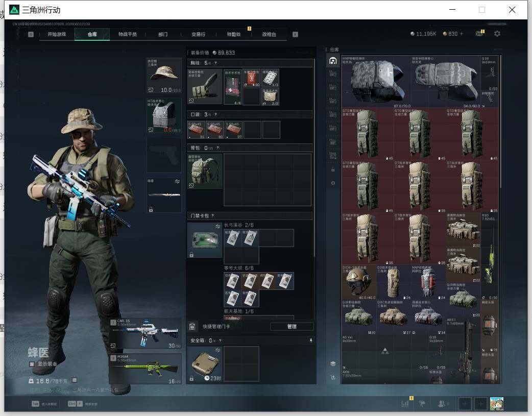Select the CAR-15 primary weapon slot

pos(145,333)
